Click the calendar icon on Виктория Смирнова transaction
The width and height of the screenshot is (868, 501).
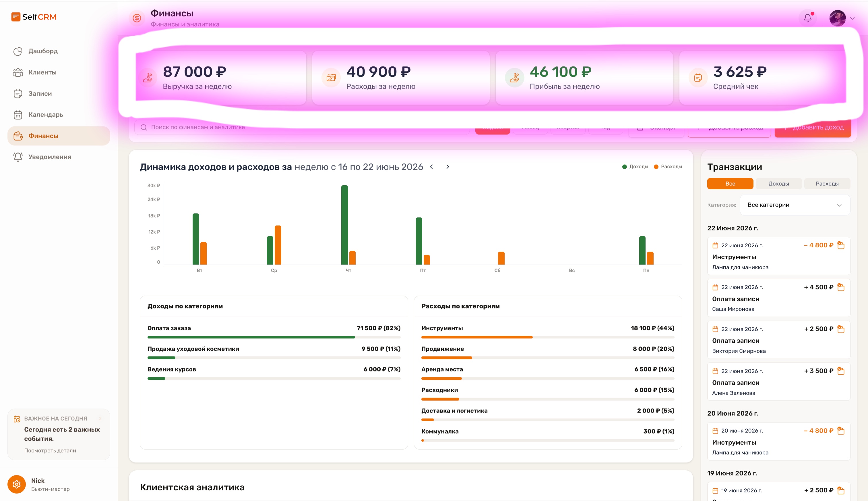(715, 329)
